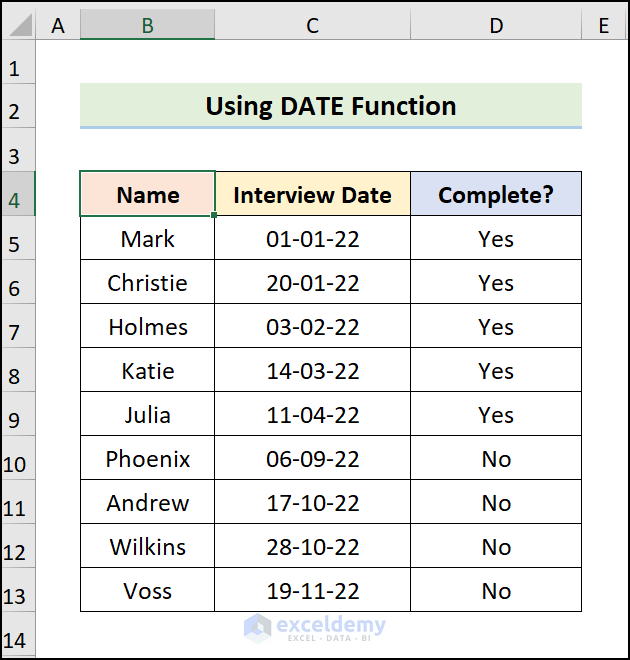
Task: Select column C header
Action: click(x=312, y=26)
